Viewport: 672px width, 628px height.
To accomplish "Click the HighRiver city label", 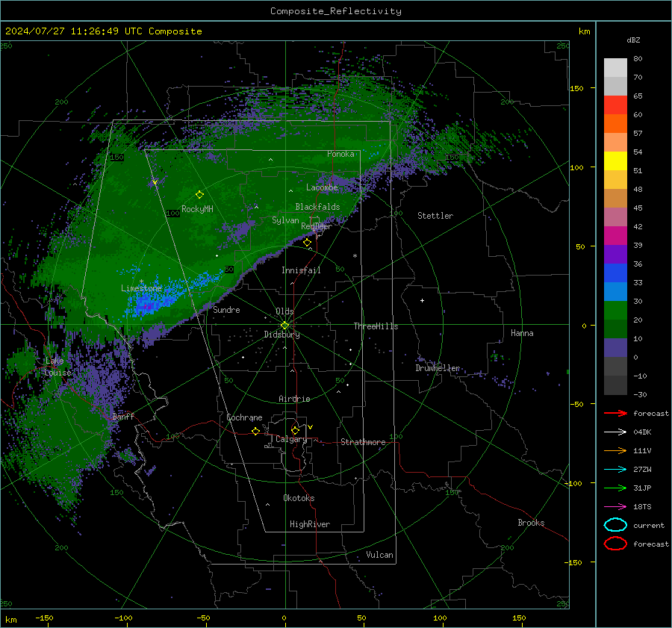I will pos(310,524).
